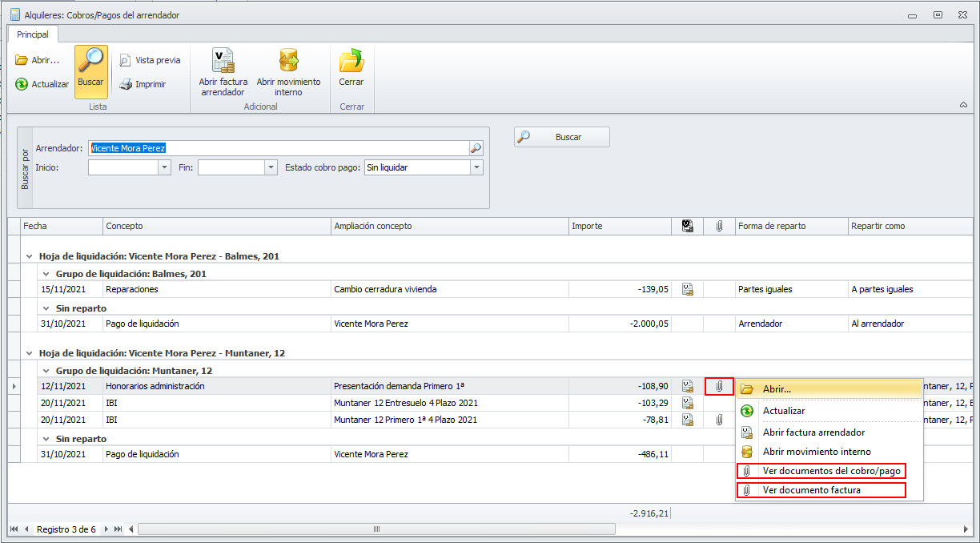
Task: Collapse Grupo de liquidación: Balmes, 201
Action: pos(46,274)
